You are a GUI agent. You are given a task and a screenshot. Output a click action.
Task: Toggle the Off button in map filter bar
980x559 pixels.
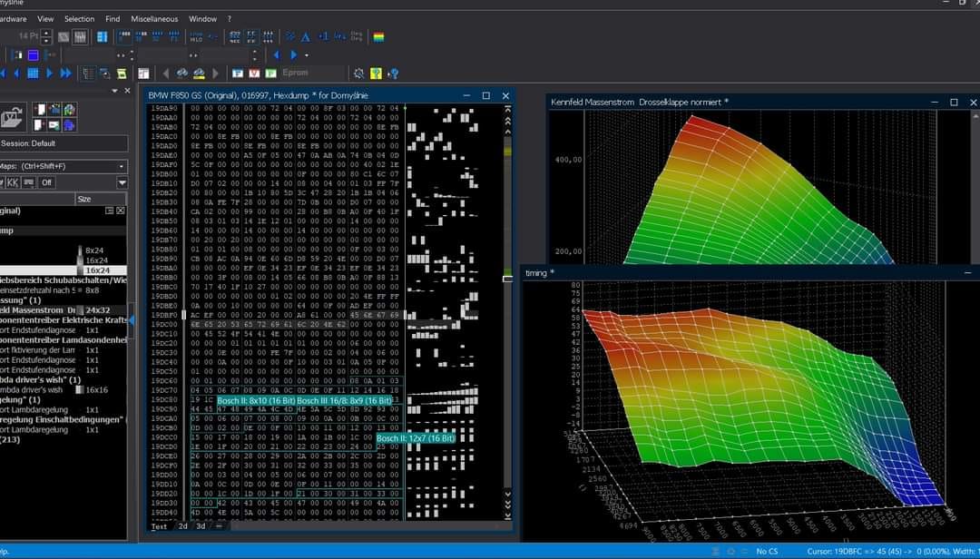tap(47, 182)
